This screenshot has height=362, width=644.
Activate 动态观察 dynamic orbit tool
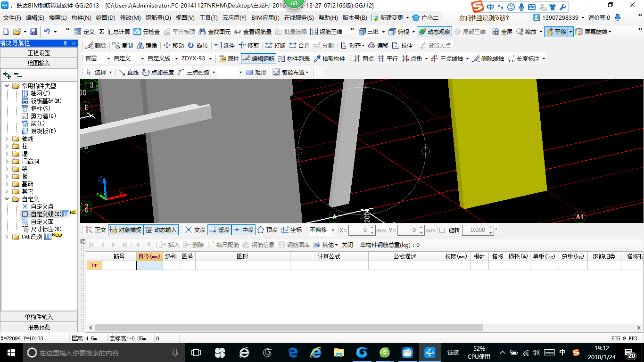434,32
